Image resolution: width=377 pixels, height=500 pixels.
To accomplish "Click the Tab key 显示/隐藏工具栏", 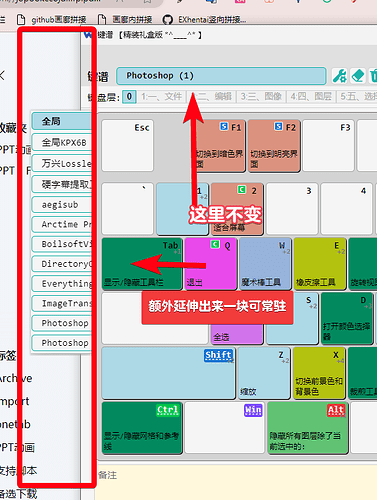I will 142,263.
